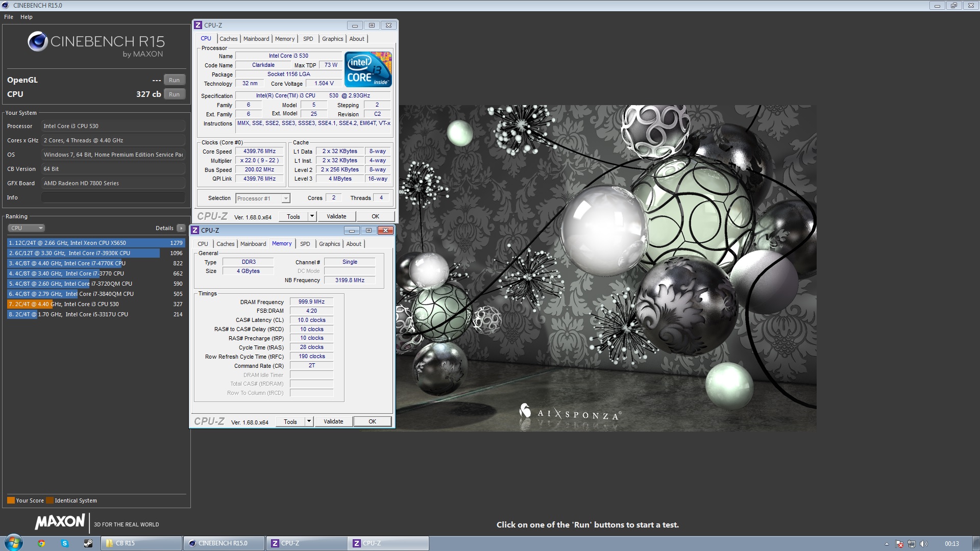Image resolution: width=980 pixels, height=551 pixels.
Task: Click the CPU-Z Z icon in upper window title
Action: [198, 25]
